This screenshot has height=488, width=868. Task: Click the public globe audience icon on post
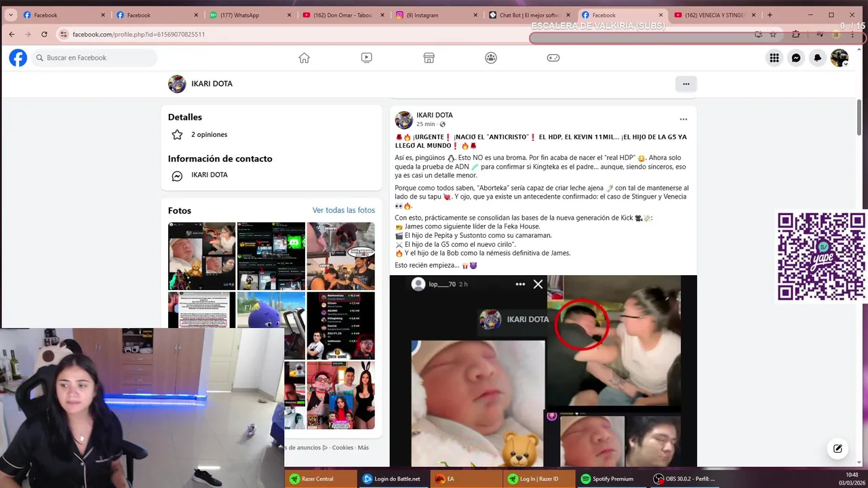pyautogui.click(x=442, y=125)
